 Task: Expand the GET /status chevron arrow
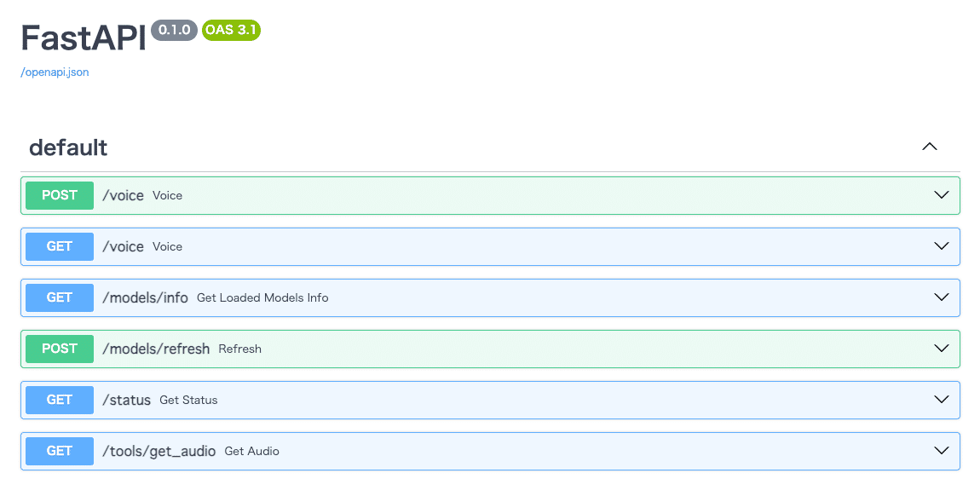pos(942,400)
